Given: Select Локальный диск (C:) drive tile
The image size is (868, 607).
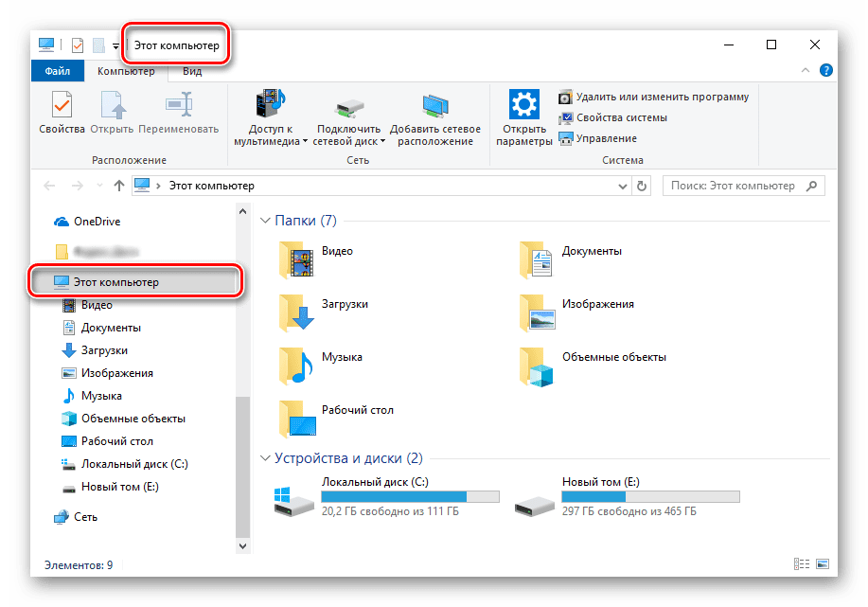Looking at the screenshot, I should tap(386, 497).
